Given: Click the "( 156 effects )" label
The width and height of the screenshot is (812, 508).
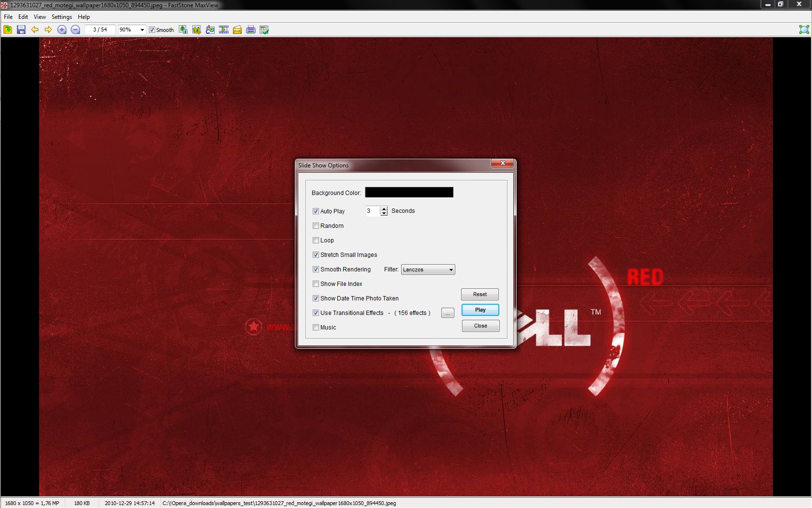Looking at the screenshot, I should (x=412, y=313).
